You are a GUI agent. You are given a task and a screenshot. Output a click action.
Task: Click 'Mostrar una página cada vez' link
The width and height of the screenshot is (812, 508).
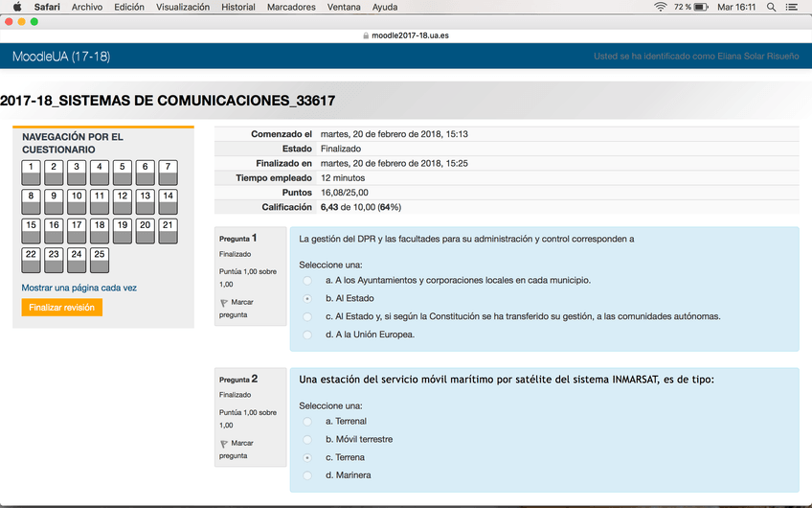(x=79, y=288)
